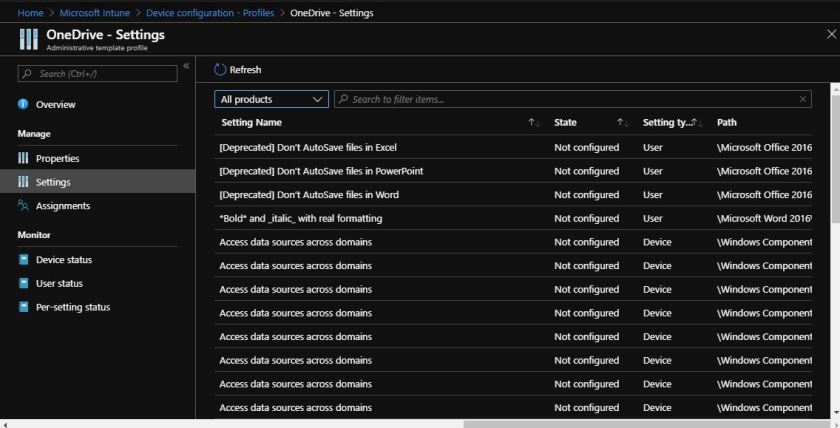The width and height of the screenshot is (840, 428).
Task: Close the OneDrive Settings blade
Action: click(831, 34)
